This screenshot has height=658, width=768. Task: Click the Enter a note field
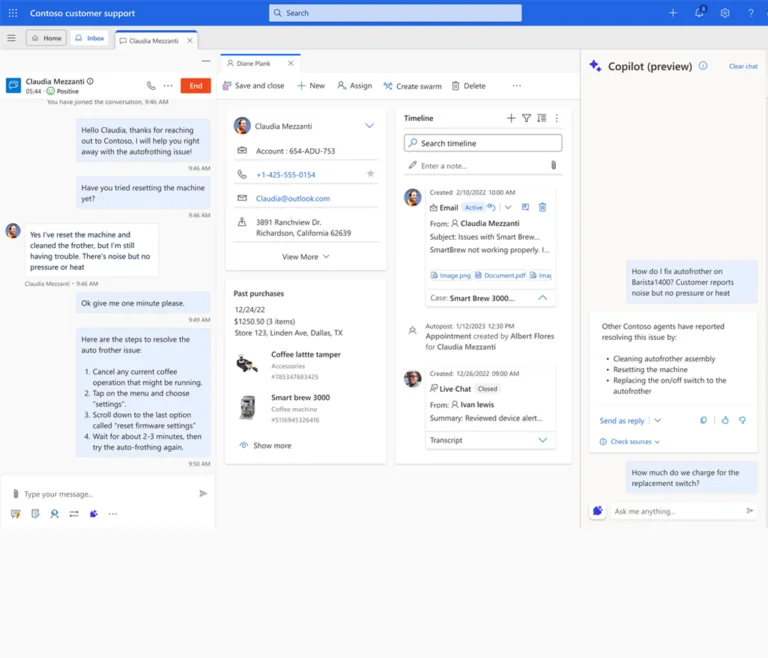482,166
